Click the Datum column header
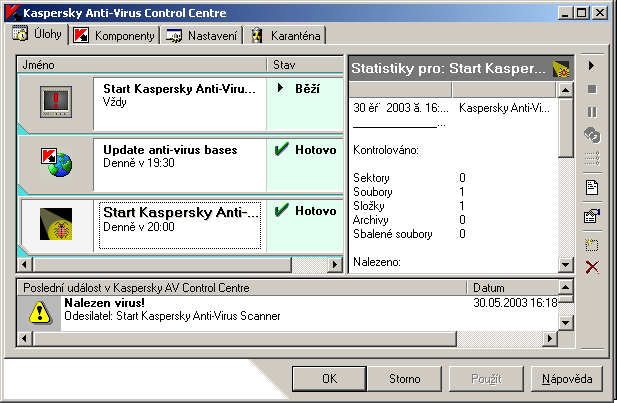This screenshot has height=403, width=617. pos(512,288)
